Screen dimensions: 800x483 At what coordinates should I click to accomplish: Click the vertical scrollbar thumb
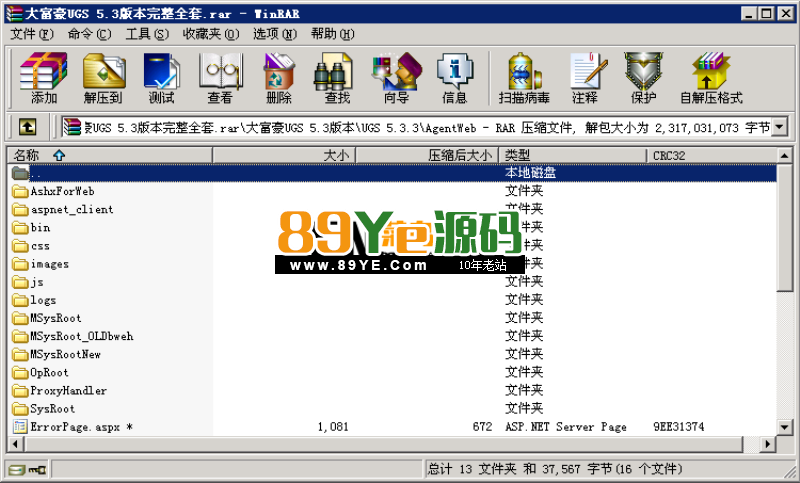[785, 227]
